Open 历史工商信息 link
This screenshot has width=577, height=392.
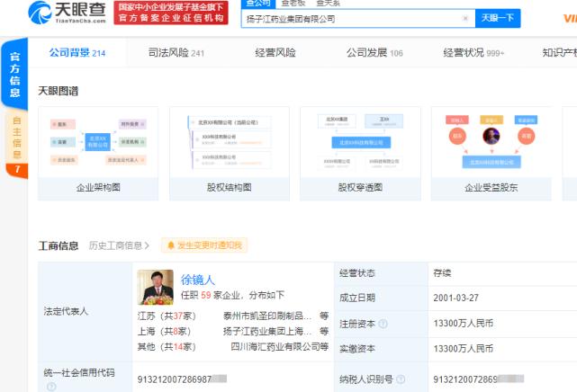click(119, 245)
